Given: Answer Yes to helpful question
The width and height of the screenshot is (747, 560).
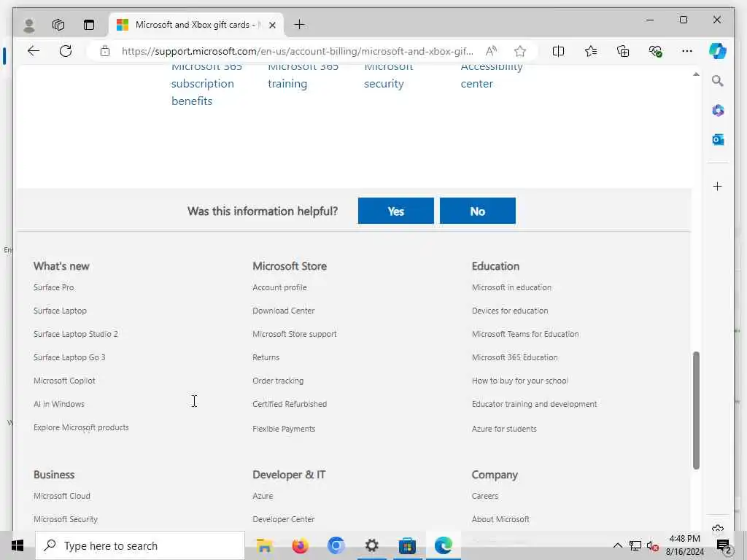Looking at the screenshot, I should tap(396, 211).
